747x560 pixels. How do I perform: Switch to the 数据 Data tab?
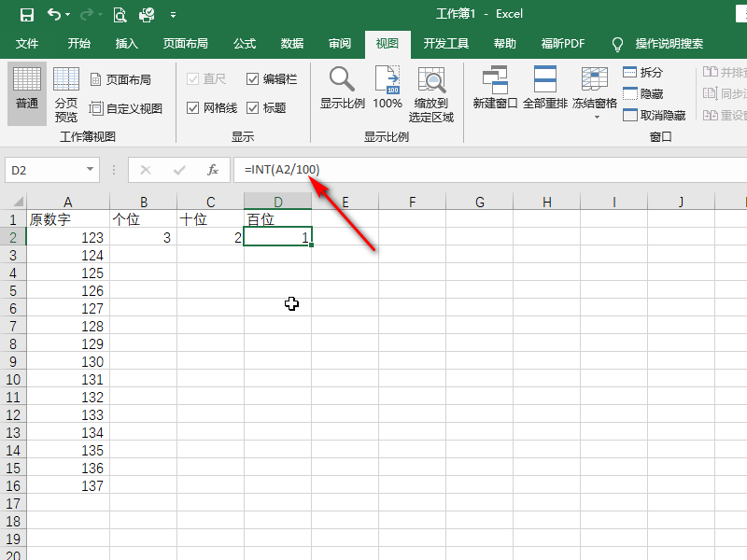click(x=292, y=44)
